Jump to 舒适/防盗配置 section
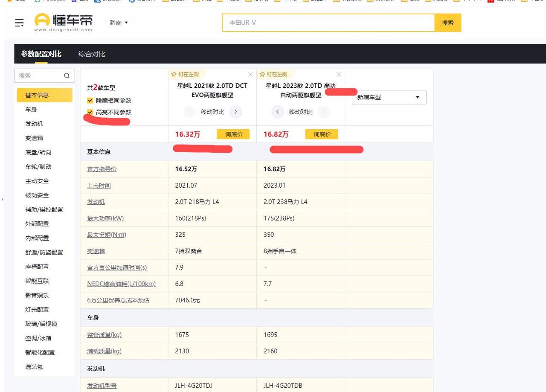This screenshot has width=546, height=392. (x=44, y=253)
